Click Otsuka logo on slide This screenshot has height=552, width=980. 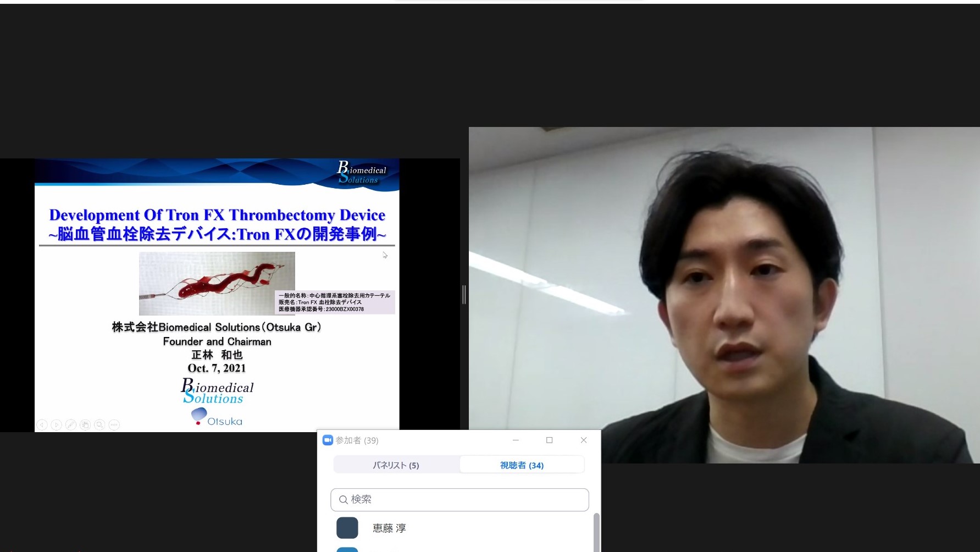point(217,417)
